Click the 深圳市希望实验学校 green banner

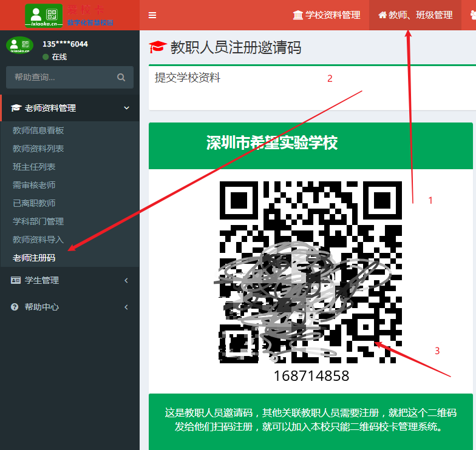coord(311,146)
